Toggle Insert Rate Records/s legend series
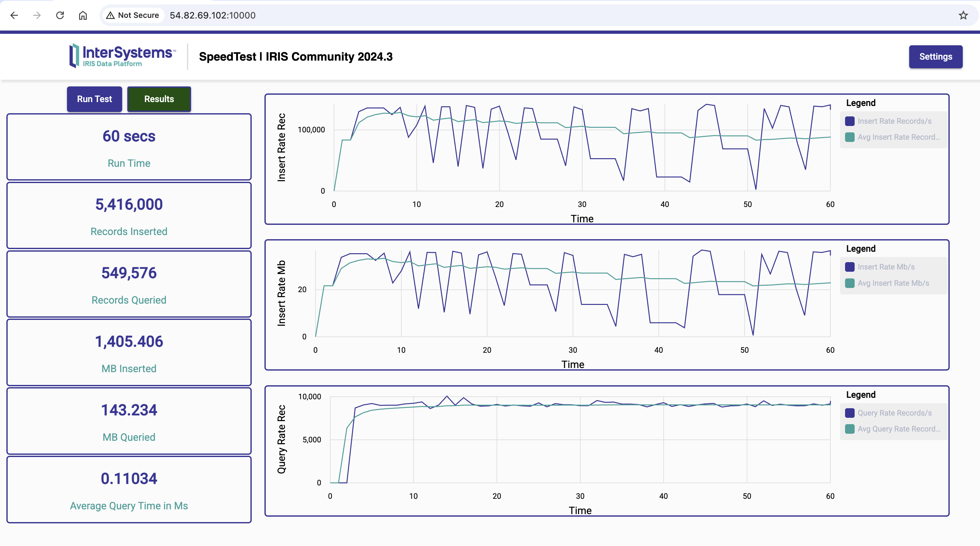 pyautogui.click(x=894, y=121)
